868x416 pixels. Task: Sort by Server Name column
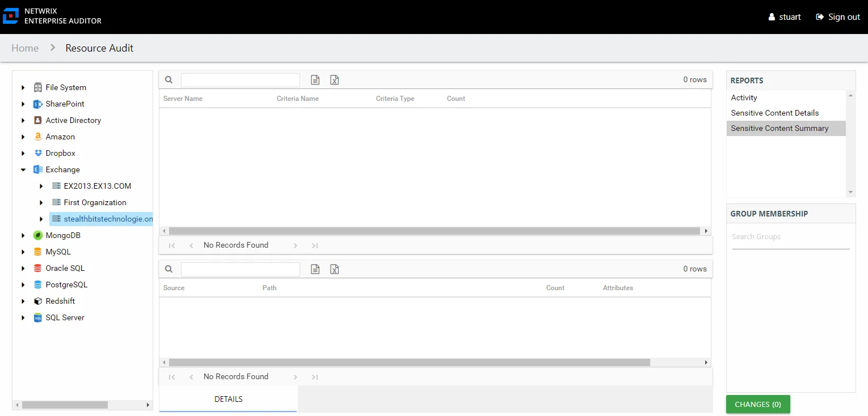[183, 99]
